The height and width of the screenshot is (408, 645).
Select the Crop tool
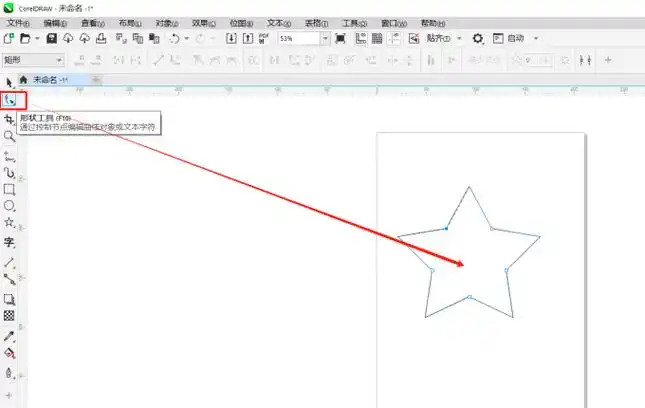(x=9, y=119)
